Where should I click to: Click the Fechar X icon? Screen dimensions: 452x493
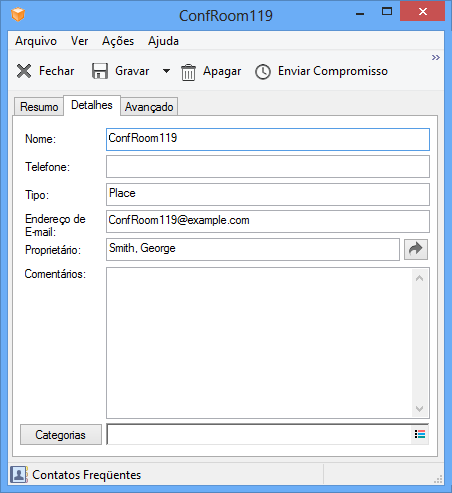pyautogui.click(x=24, y=71)
